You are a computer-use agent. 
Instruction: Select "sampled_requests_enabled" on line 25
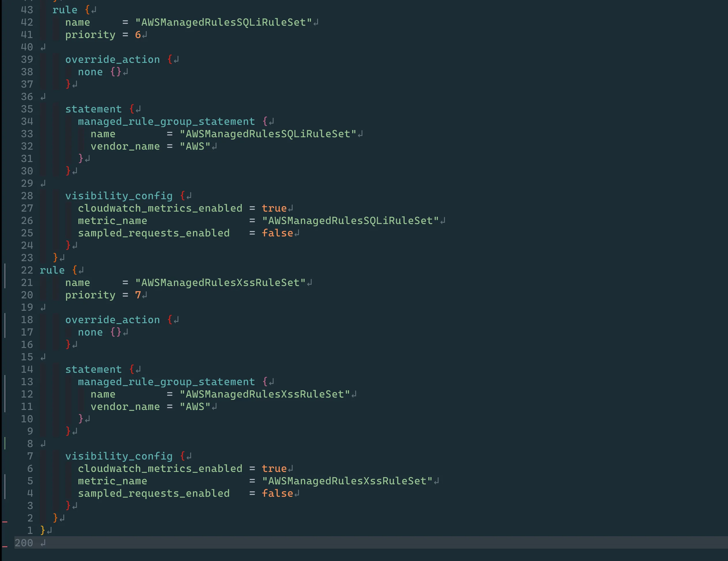click(154, 233)
